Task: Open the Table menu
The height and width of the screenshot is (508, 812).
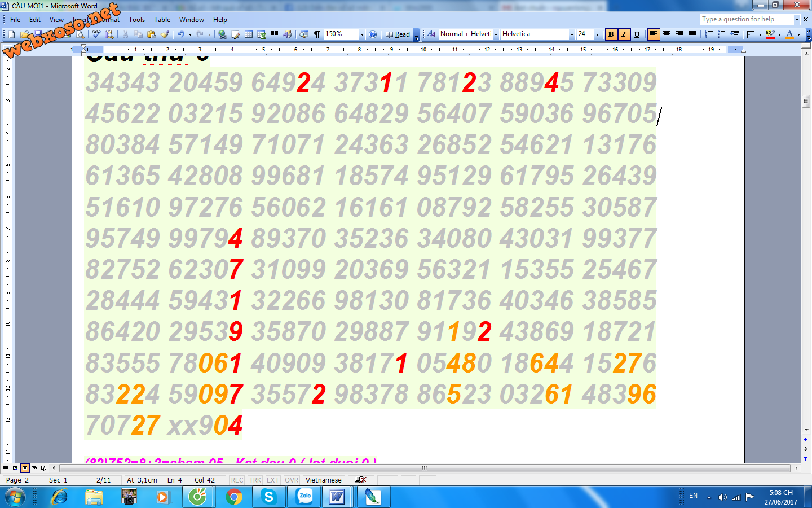Action: click(162, 20)
